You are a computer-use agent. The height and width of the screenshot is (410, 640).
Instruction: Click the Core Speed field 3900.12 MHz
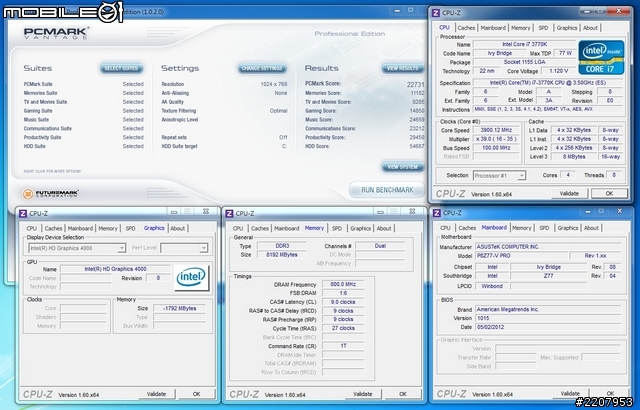(x=496, y=130)
